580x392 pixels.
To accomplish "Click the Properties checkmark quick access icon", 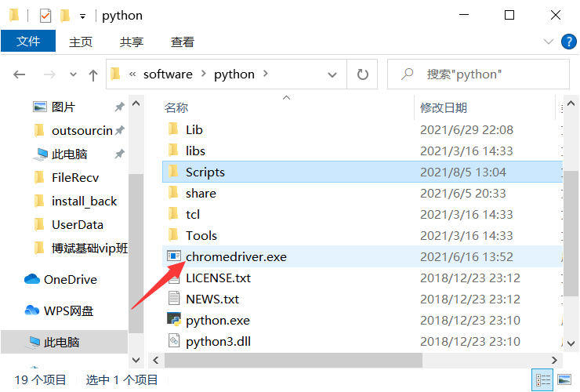I will tap(45, 16).
